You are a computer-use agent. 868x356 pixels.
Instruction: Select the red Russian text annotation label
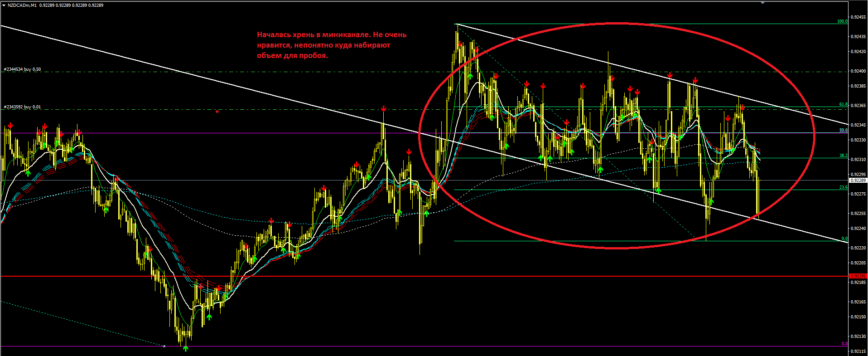point(332,45)
